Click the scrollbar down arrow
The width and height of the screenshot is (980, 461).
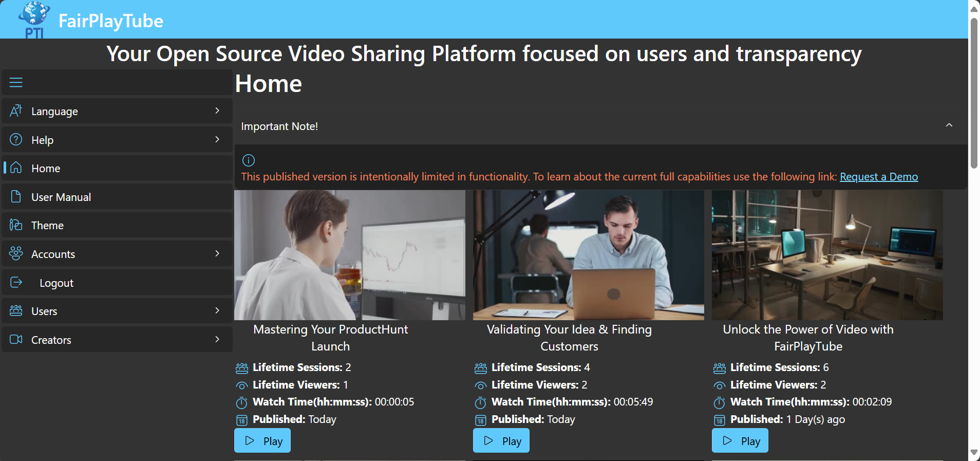(974, 452)
